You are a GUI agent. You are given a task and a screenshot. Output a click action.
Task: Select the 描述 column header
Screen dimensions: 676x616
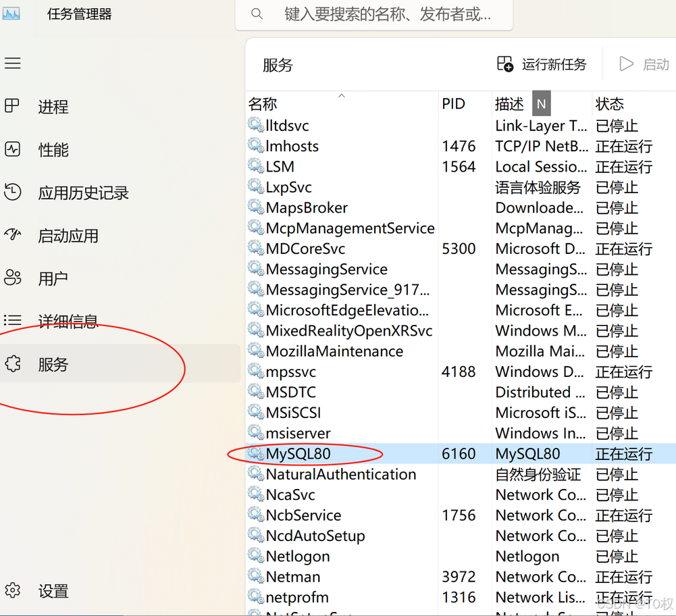511,103
